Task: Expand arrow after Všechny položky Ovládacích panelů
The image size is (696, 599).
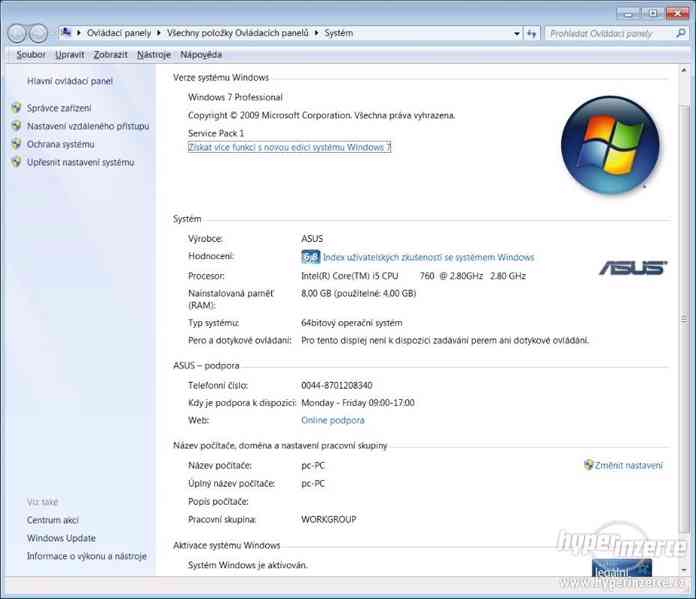Action: 316,33
